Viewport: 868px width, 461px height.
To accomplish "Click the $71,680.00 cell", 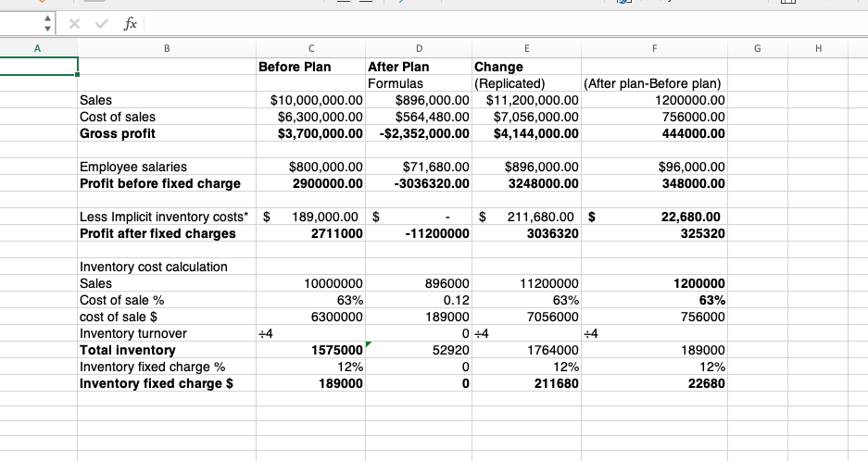I will tap(419, 167).
